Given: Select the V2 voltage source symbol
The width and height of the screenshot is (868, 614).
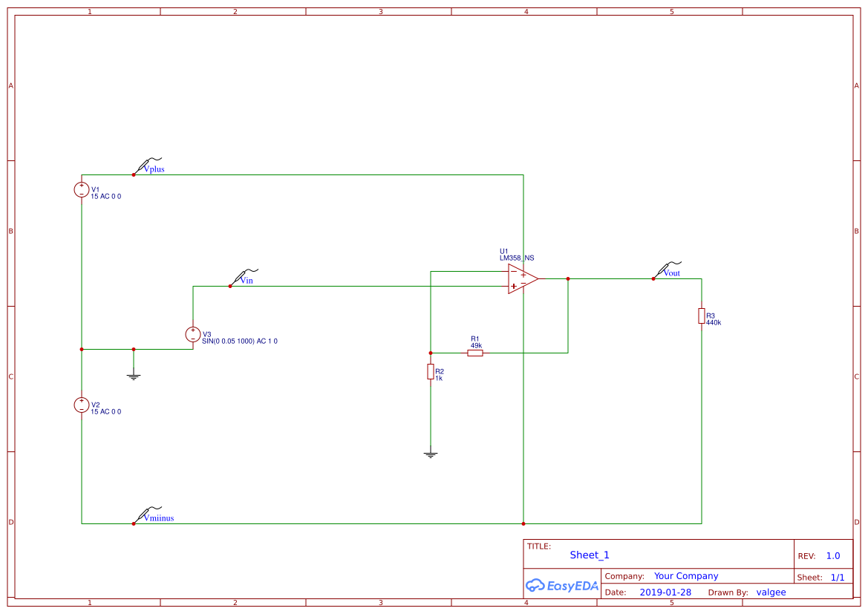Looking at the screenshot, I should (x=82, y=405).
